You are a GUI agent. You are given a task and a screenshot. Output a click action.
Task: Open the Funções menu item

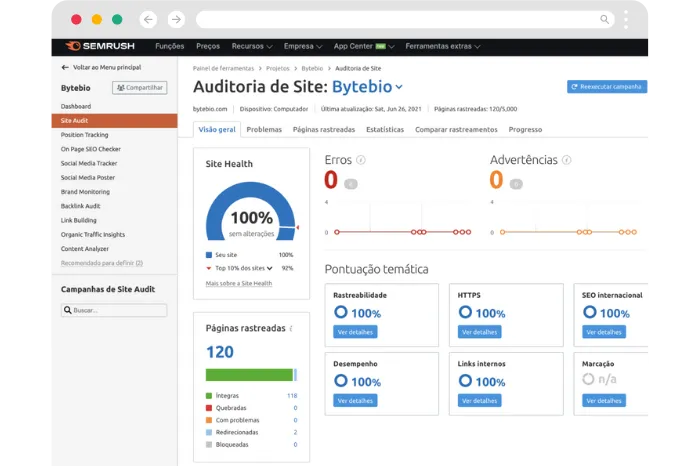click(x=170, y=46)
